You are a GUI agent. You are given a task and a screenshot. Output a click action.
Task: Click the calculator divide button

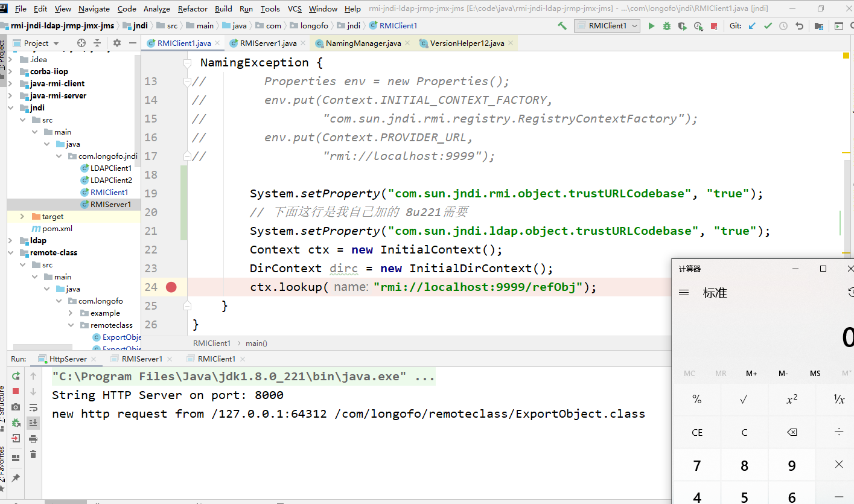click(x=839, y=432)
